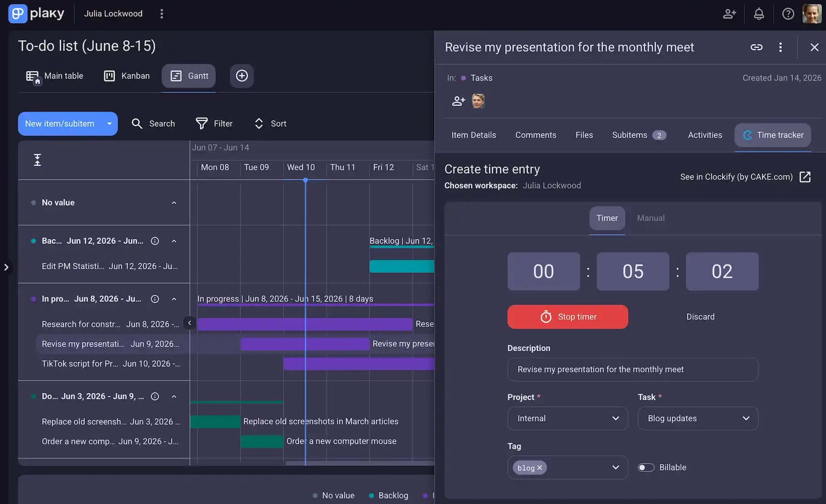Viewport: 826px width, 504px height.
Task: Show info for the In progress group
Action: tap(155, 299)
